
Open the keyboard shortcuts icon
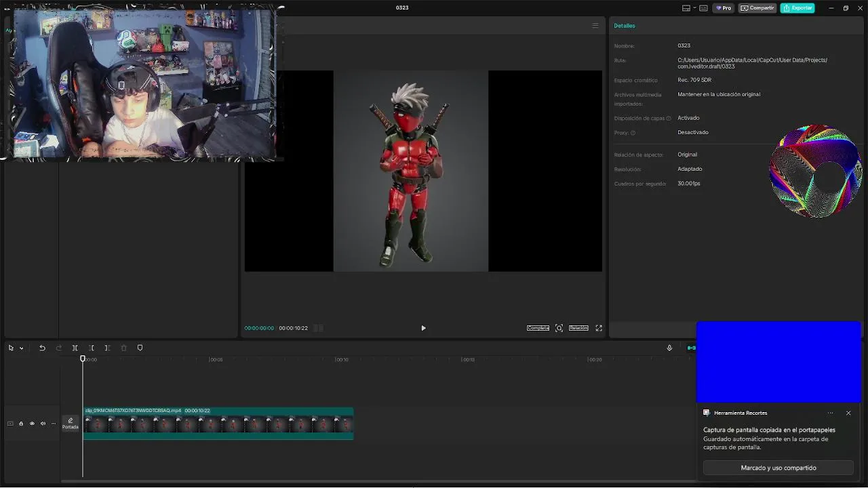[703, 8]
